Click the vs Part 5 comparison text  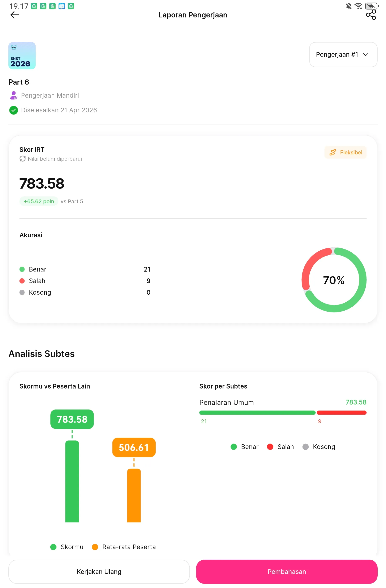(x=72, y=201)
